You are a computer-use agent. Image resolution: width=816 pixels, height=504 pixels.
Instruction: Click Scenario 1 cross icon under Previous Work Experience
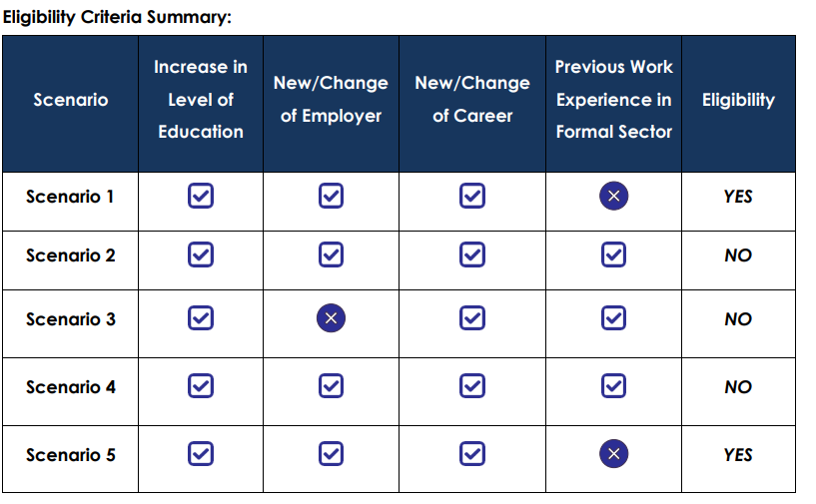tap(613, 196)
